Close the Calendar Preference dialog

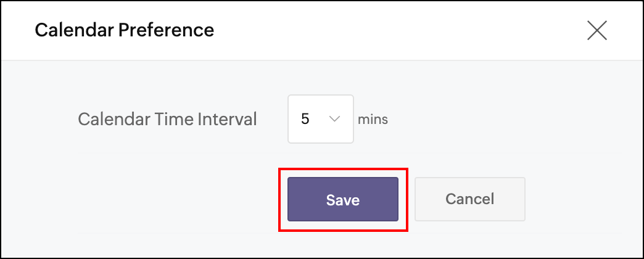(597, 30)
